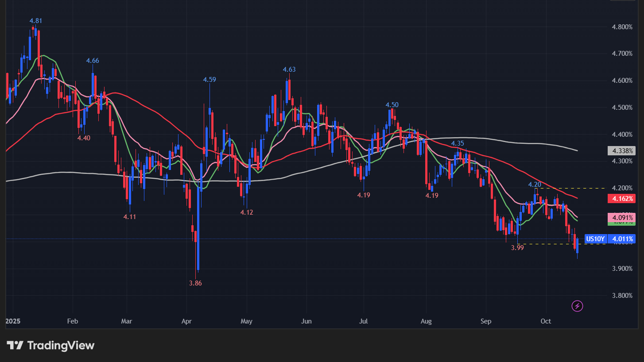Select the 4.66 pivot high label

tap(93, 61)
